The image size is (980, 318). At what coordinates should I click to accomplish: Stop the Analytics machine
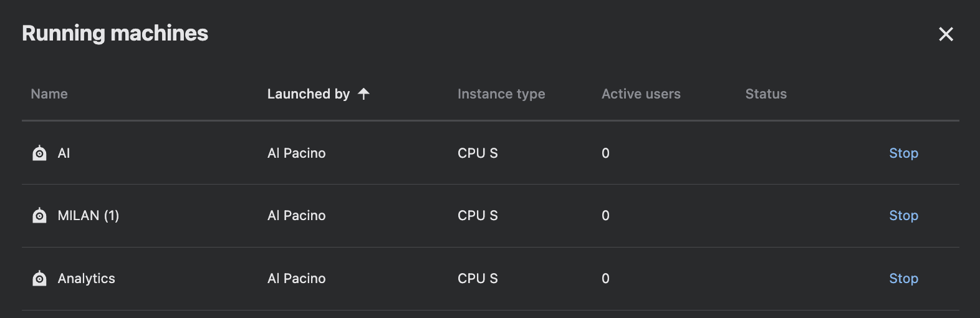[903, 278]
